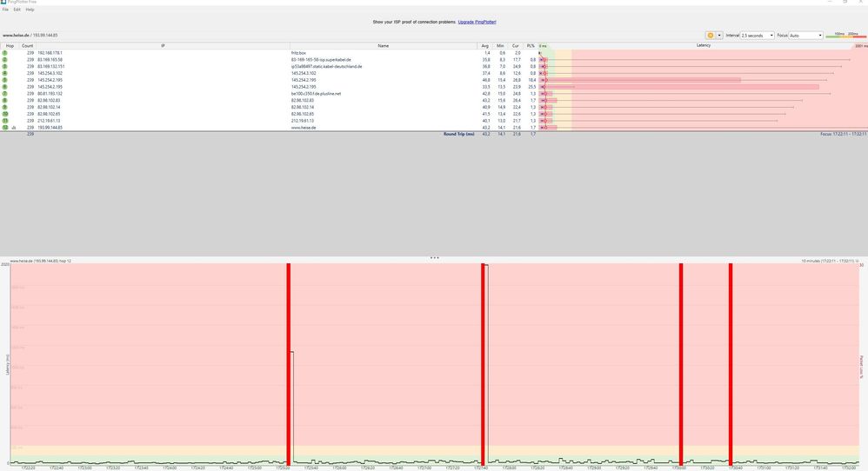Click the fourth red packet-loss bar in timeline

pyautogui.click(x=731, y=364)
